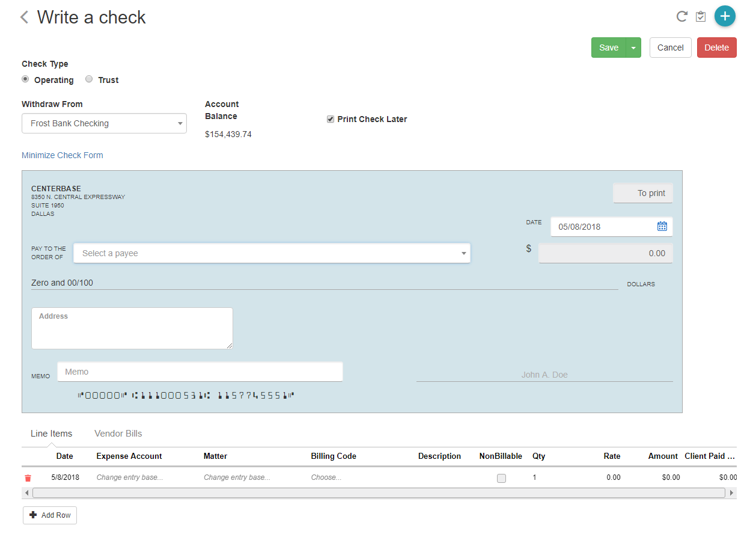Click the Minimize Check Form link

tap(62, 155)
